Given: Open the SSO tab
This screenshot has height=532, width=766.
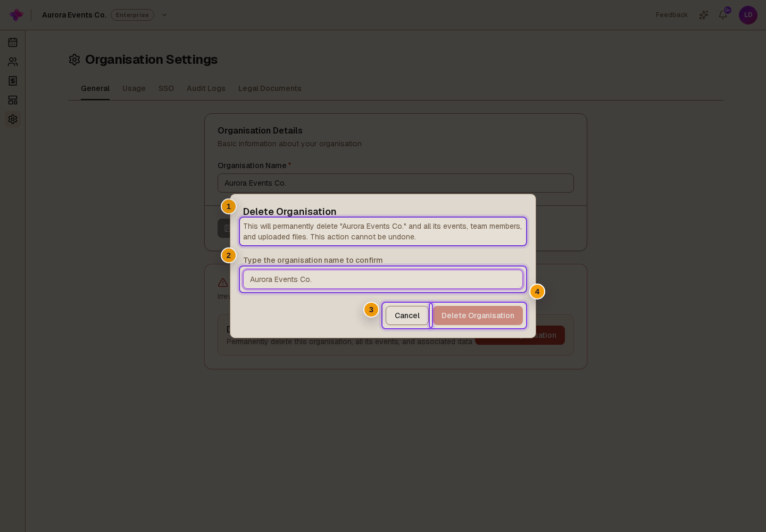Looking at the screenshot, I should (166, 88).
